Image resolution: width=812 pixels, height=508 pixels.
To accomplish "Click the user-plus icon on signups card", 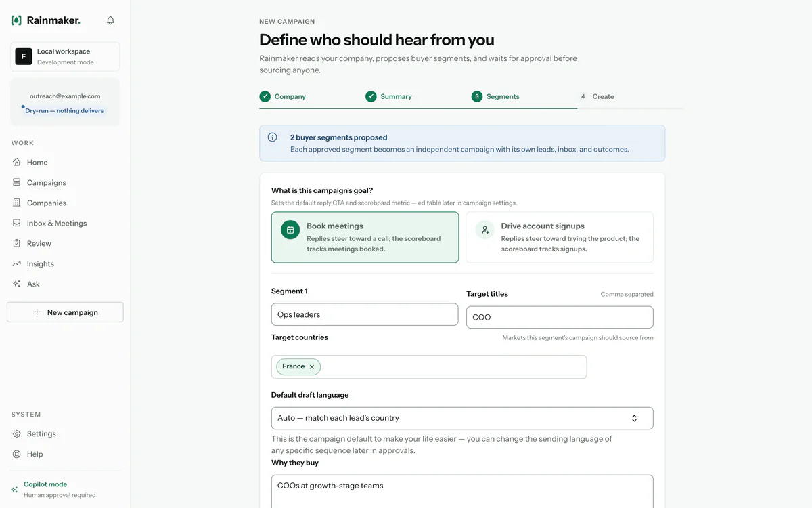I will click(484, 230).
